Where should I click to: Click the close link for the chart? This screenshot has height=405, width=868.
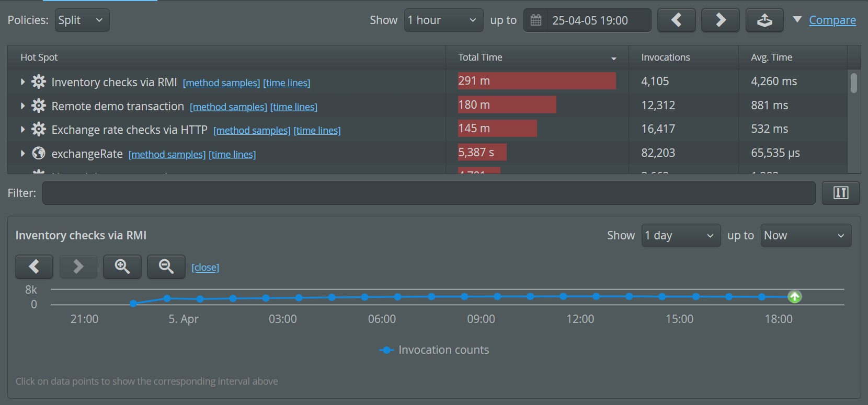[205, 268]
